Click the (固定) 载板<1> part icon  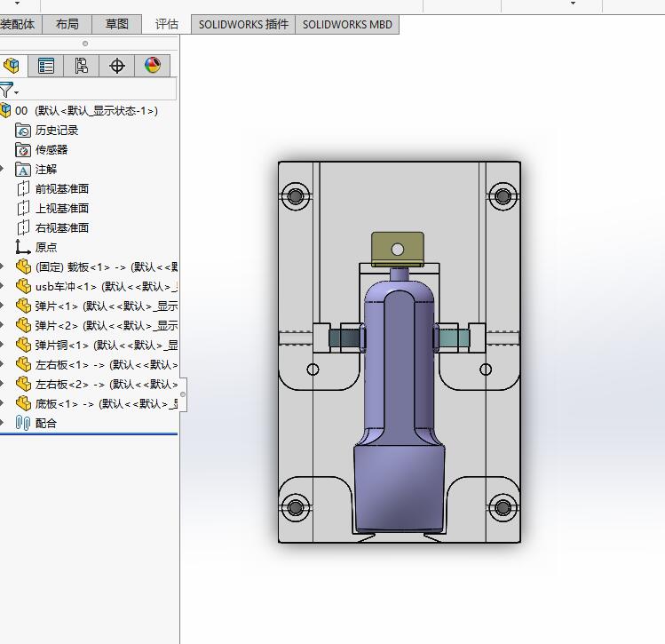click(x=23, y=266)
